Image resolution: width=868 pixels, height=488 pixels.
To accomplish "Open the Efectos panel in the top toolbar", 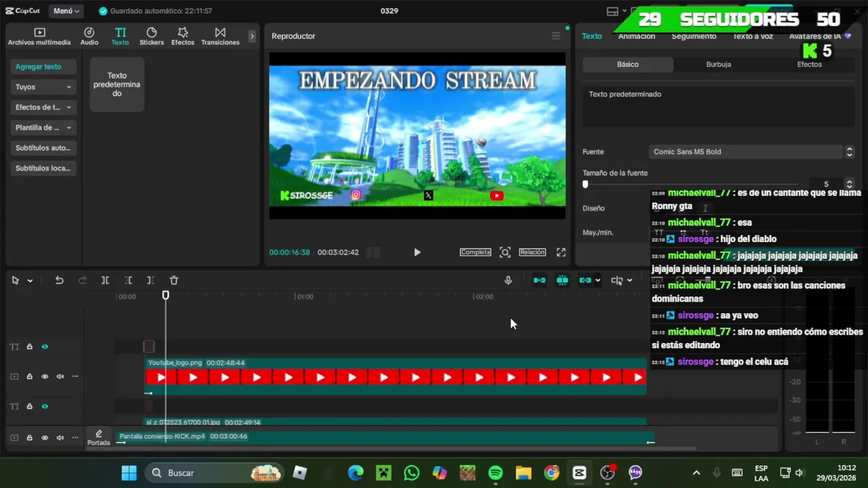I will [182, 37].
